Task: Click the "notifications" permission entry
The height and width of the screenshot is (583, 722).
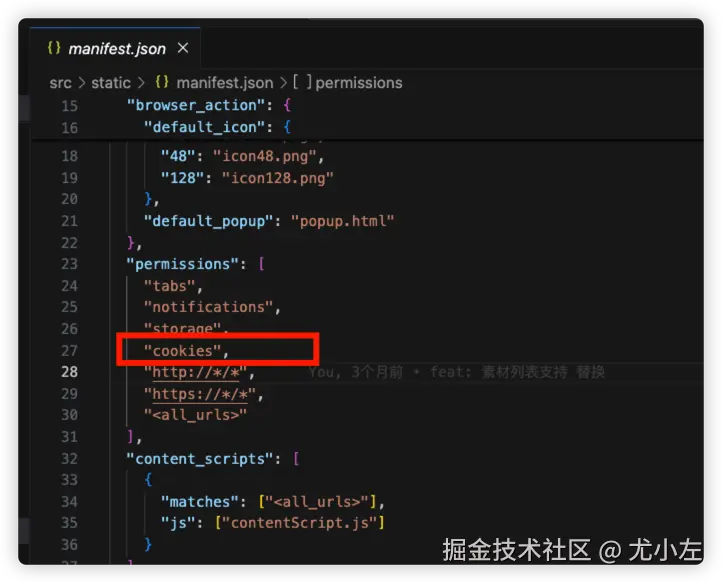Action: (x=209, y=307)
